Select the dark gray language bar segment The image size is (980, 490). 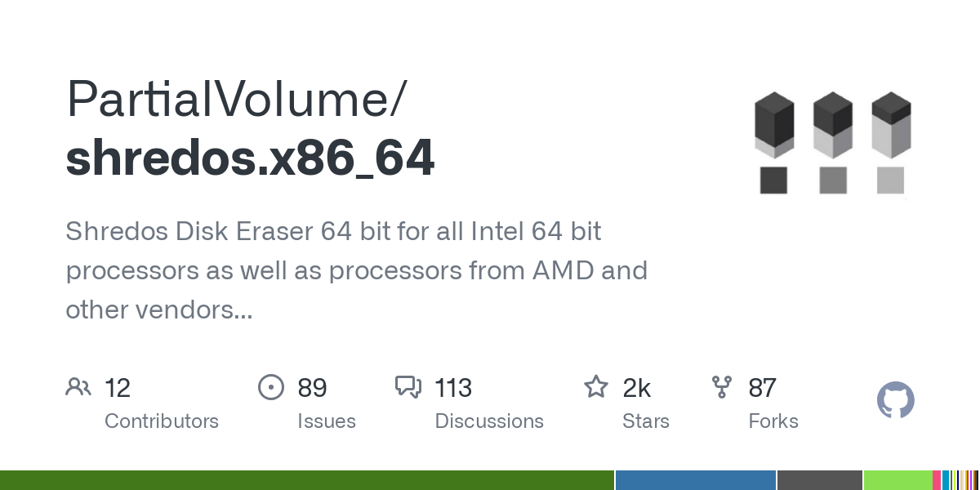tap(819, 480)
